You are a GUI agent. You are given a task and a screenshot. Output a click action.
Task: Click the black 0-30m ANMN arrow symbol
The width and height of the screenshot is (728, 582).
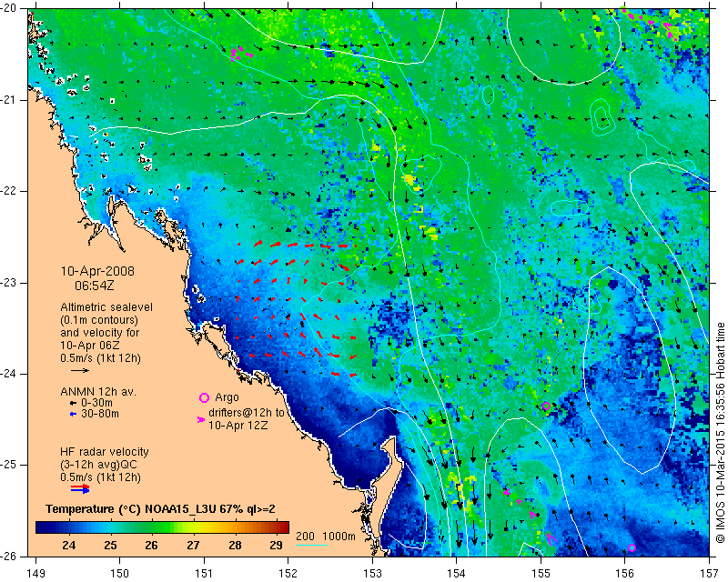pyautogui.click(x=73, y=404)
